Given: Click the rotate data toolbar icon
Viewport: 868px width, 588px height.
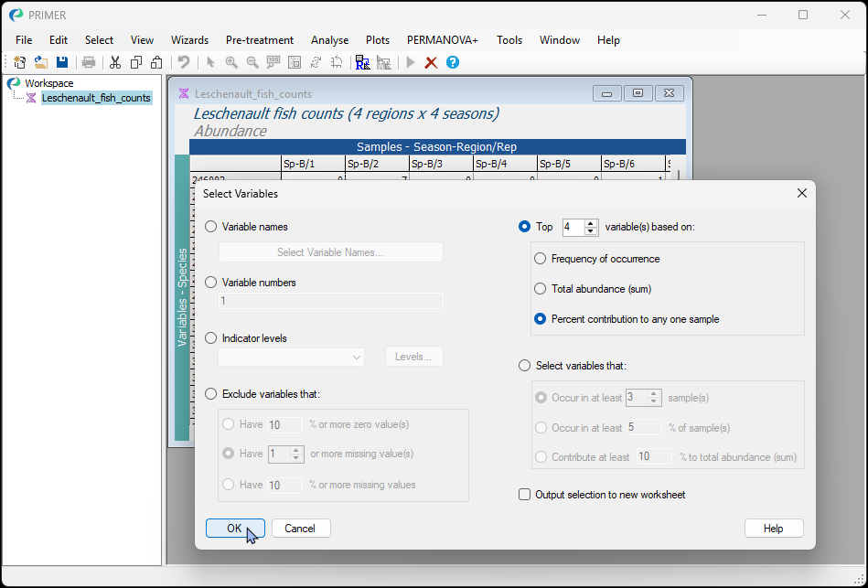Looking at the screenshot, I should coord(316,62).
